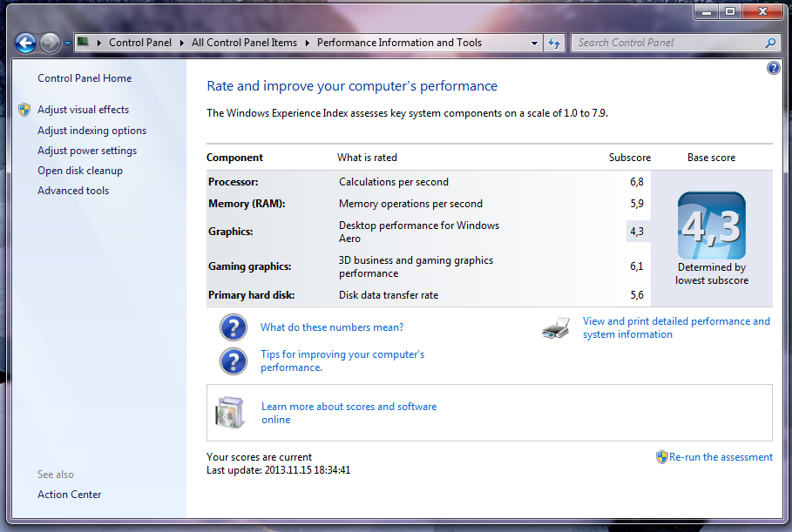Click the printer icon
The width and height of the screenshot is (792, 532).
[x=556, y=328]
